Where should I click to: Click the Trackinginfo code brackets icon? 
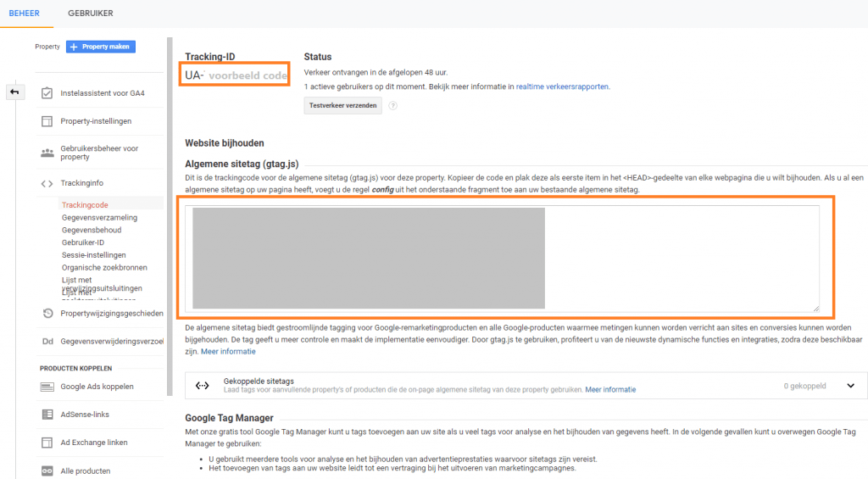[47, 183]
